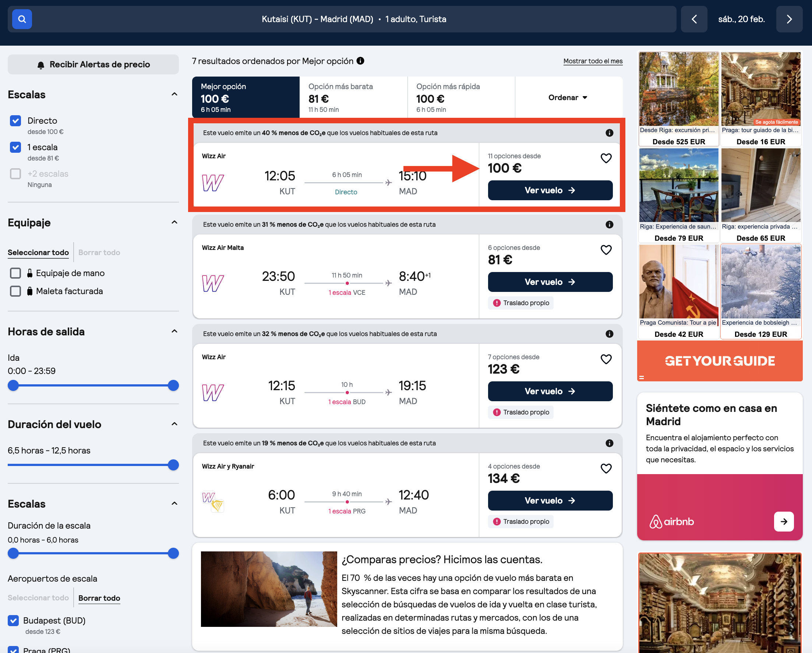This screenshot has height=653, width=812.
Task: Open info icon on 32 % CO₂ banner
Action: (x=609, y=333)
